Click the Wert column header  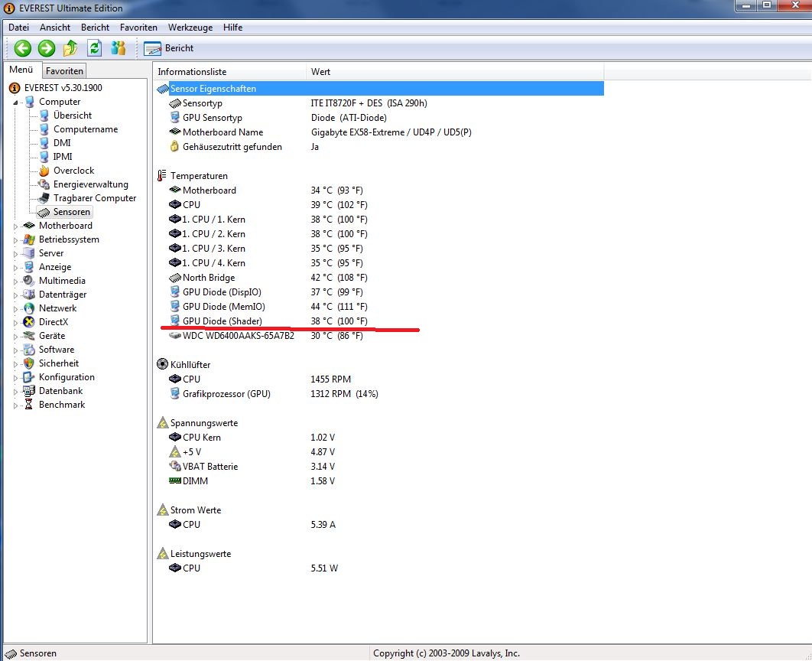[x=455, y=71]
